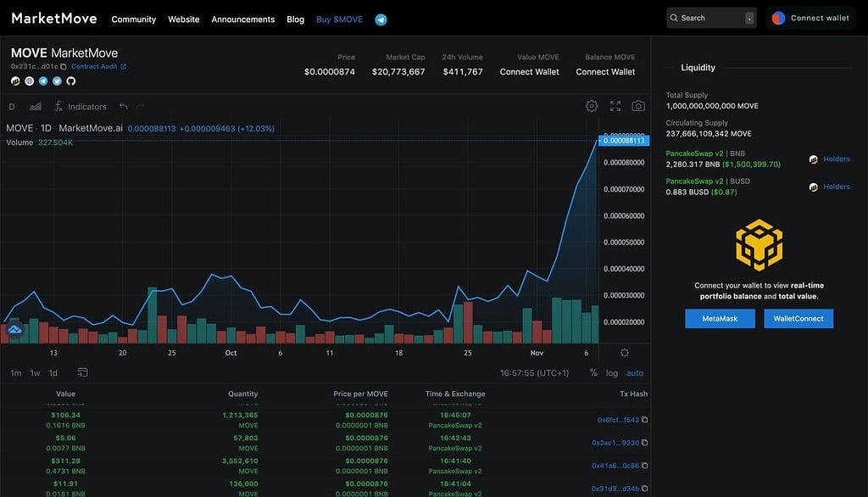Open the Telegram icon in the top navigation
868x497 pixels.
coord(381,20)
